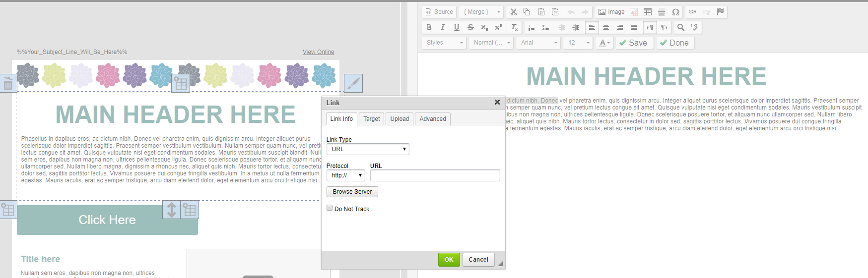
Task: Click Paste as plain text icon
Action: [555, 12]
